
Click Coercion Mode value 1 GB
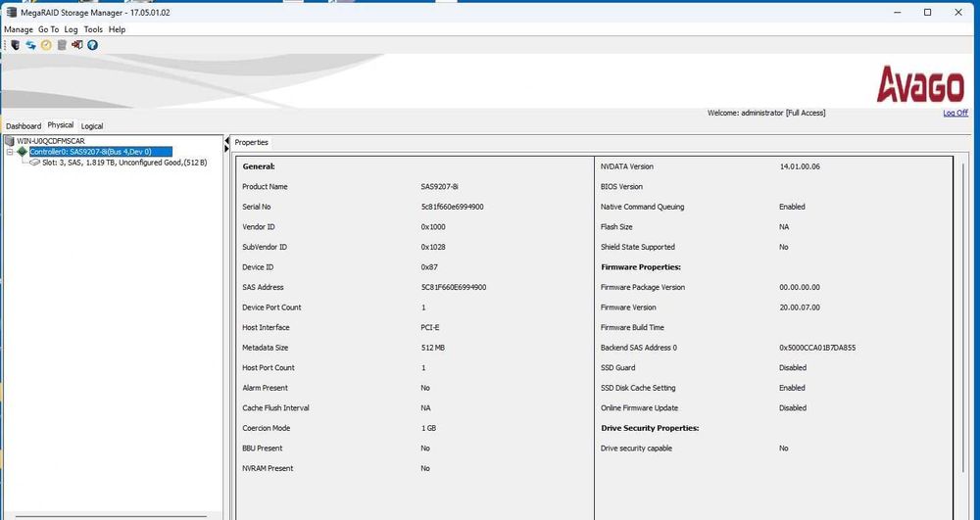(x=429, y=428)
